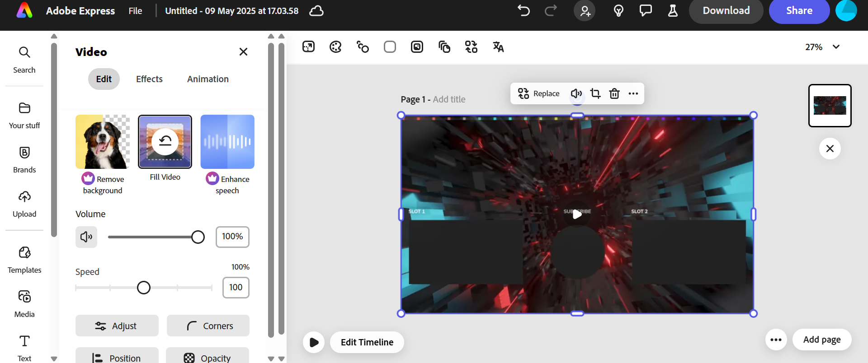Click the cloud sync status icon

click(316, 11)
